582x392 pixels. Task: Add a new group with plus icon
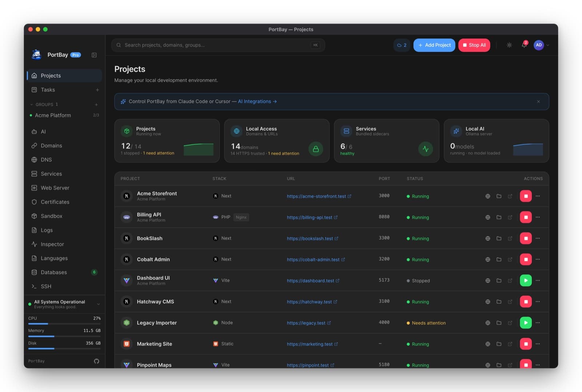(x=96, y=105)
